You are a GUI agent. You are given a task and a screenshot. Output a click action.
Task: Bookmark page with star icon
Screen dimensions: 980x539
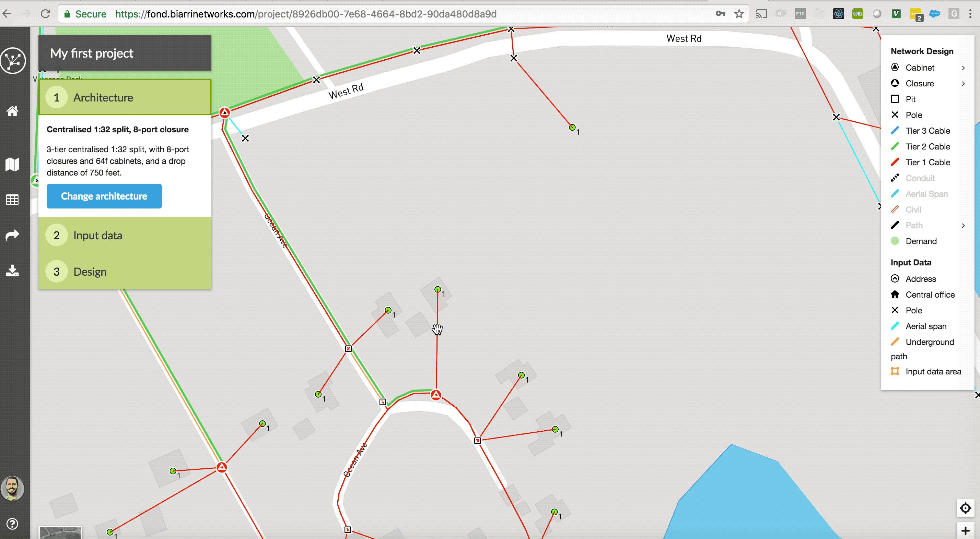coord(739,14)
